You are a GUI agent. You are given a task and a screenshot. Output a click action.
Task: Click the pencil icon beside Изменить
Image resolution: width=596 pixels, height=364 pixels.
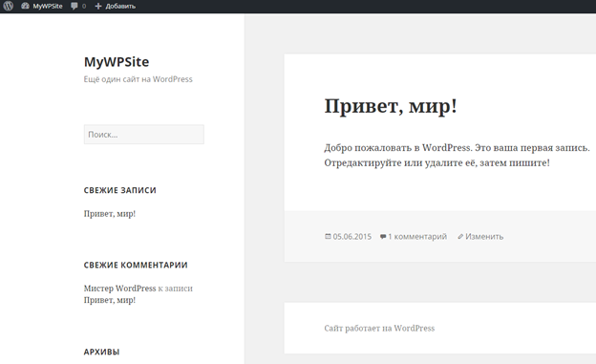pos(460,237)
